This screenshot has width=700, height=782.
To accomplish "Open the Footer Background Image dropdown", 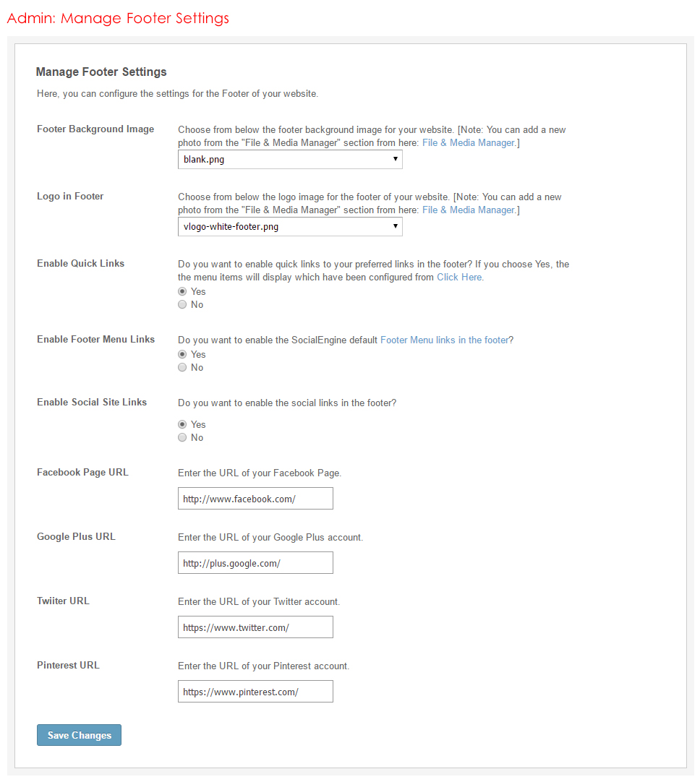I will (x=289, y=160).
